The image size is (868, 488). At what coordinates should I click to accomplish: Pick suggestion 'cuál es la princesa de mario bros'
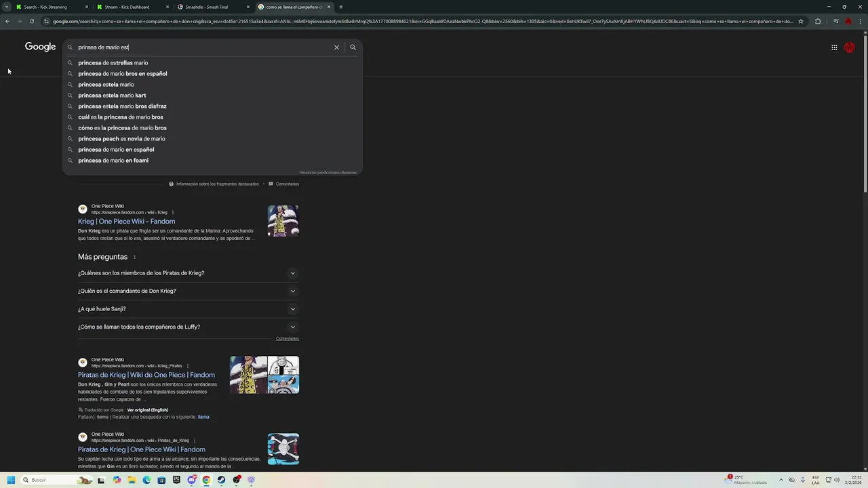pyautogui.click(x=121, y=117)
